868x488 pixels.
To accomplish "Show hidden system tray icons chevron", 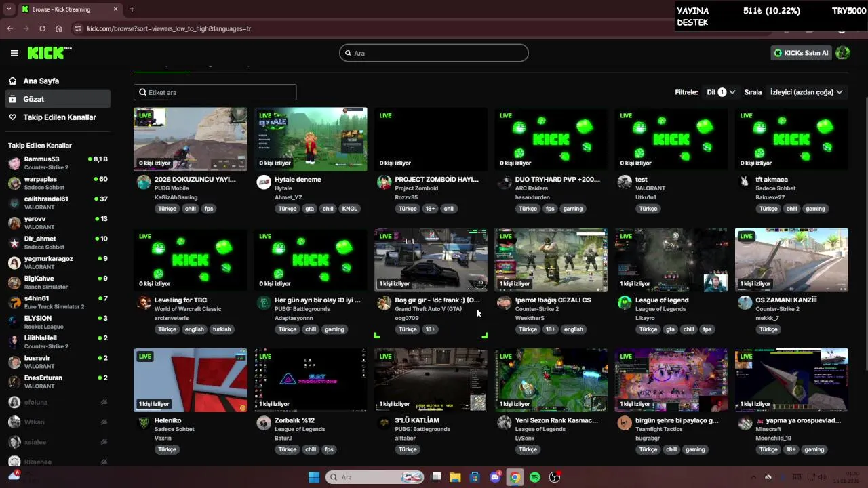I will click(753, 477).
